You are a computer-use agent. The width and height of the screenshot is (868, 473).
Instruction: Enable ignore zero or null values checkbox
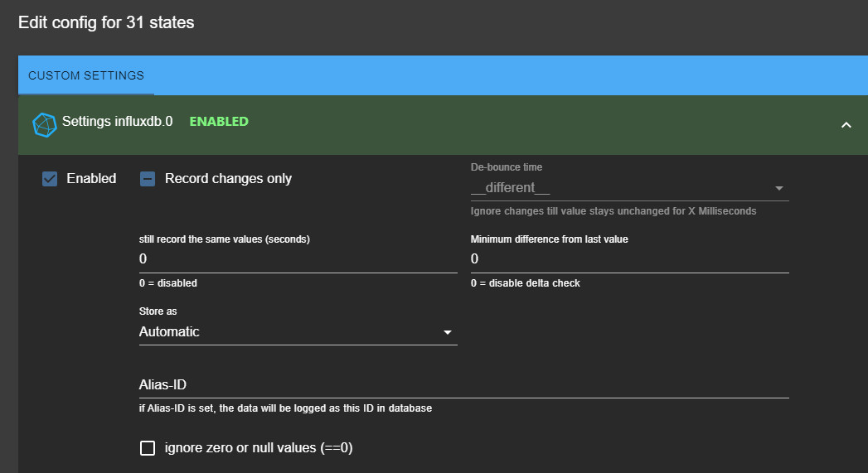click(x=148, y=448)
